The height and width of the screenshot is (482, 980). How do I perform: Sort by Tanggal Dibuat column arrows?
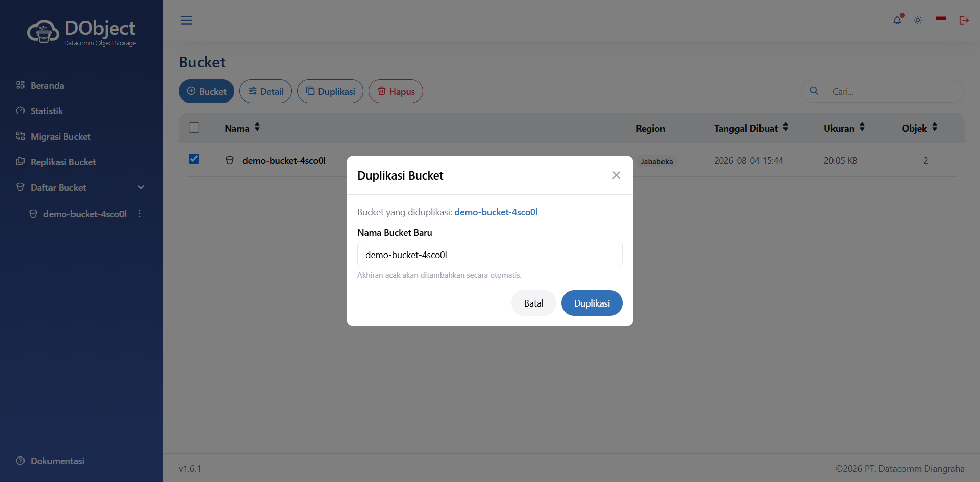coord(786,127)
